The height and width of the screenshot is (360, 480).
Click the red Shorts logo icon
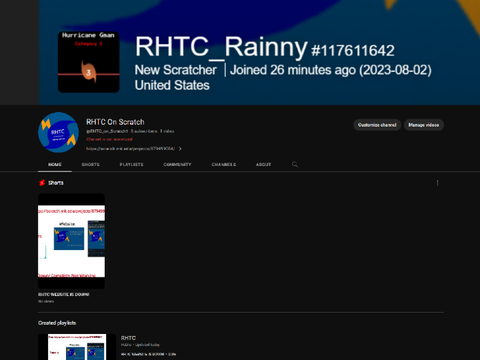click(x=42, y=183)
